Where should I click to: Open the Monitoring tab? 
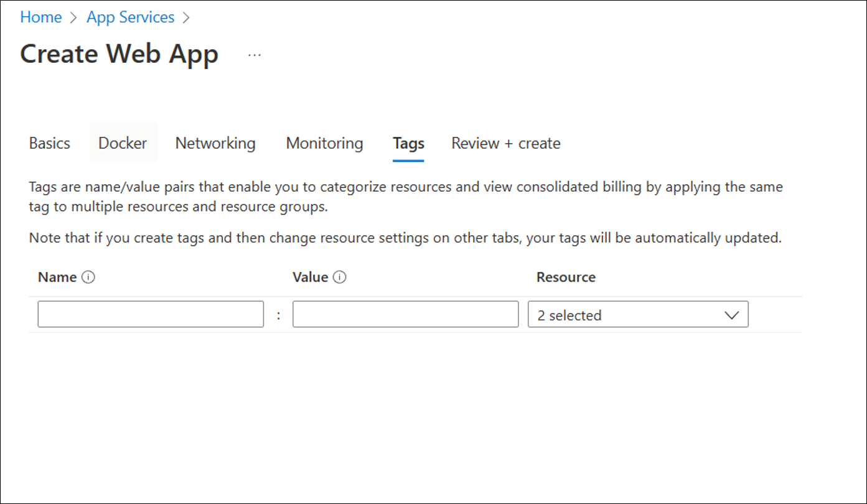[x=324, y=143]
